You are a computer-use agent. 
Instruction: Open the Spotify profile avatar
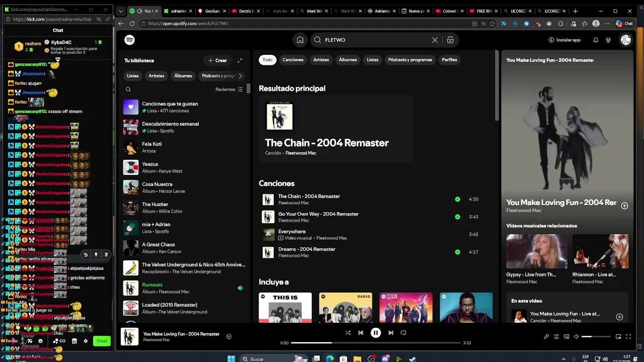coord(626,40)
